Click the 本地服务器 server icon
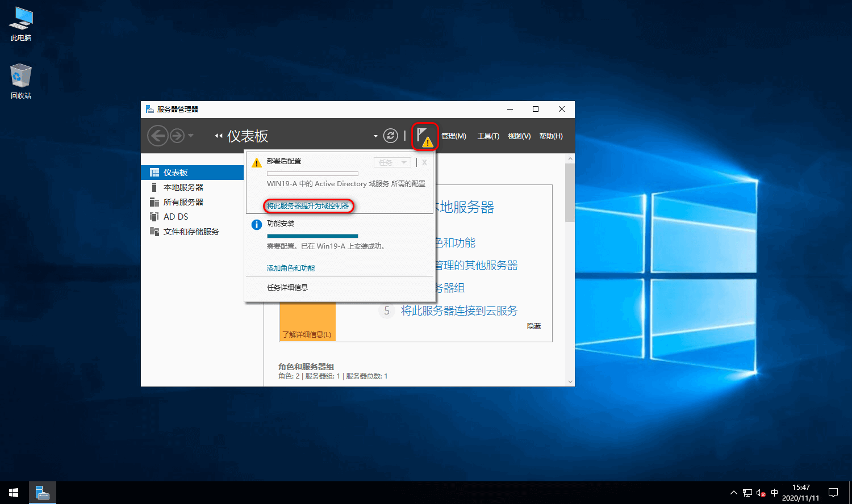 (x=154, y=187)
